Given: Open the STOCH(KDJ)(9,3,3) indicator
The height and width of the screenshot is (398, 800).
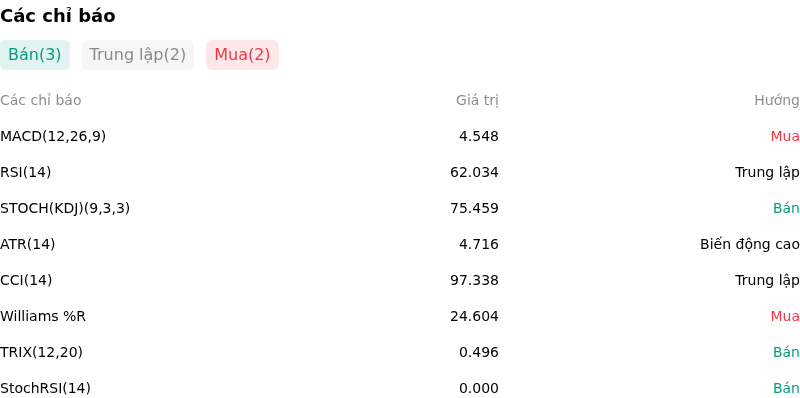Looking at the screenshot, I should point(65,208).
